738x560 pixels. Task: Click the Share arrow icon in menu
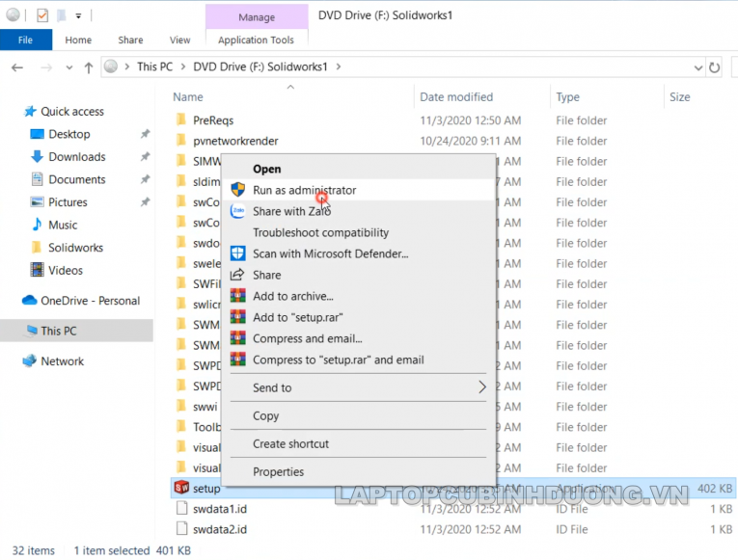tap(237, 275)
